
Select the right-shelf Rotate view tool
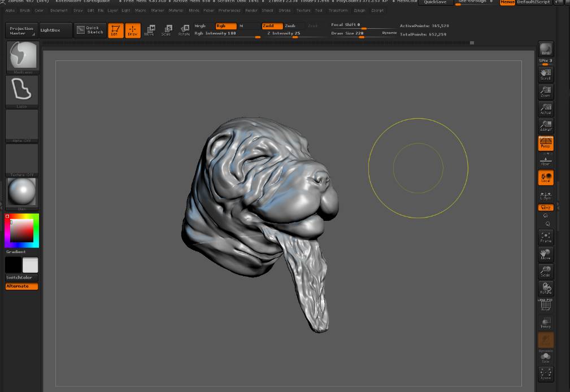546,289
